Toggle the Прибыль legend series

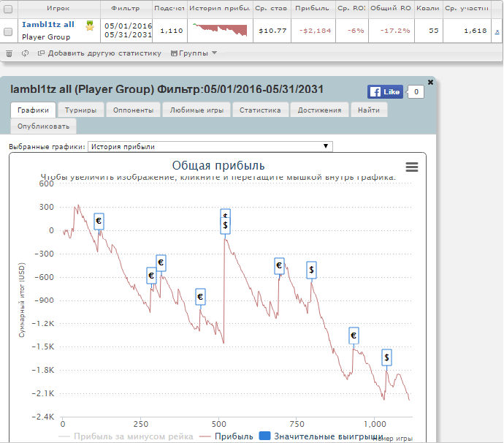[x=226, y=436]
